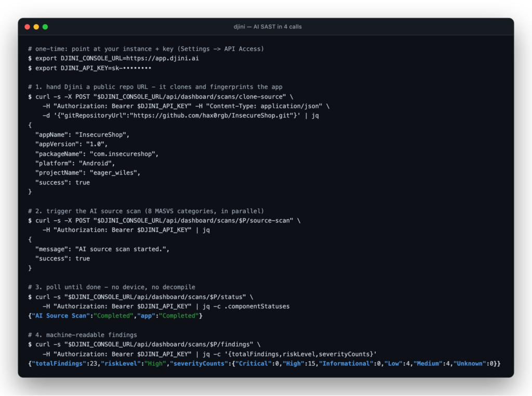Click the "totalFindings":23 output

64,364
